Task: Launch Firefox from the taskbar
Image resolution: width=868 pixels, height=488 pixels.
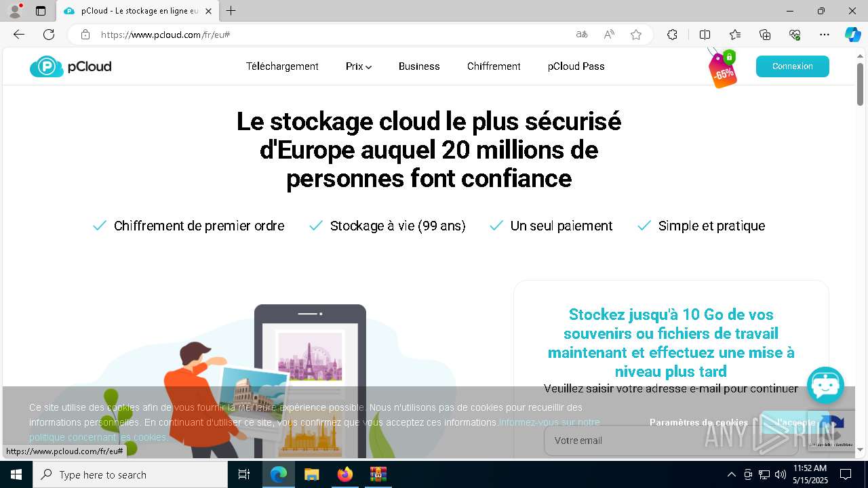Action: click(x=344, y=474)
